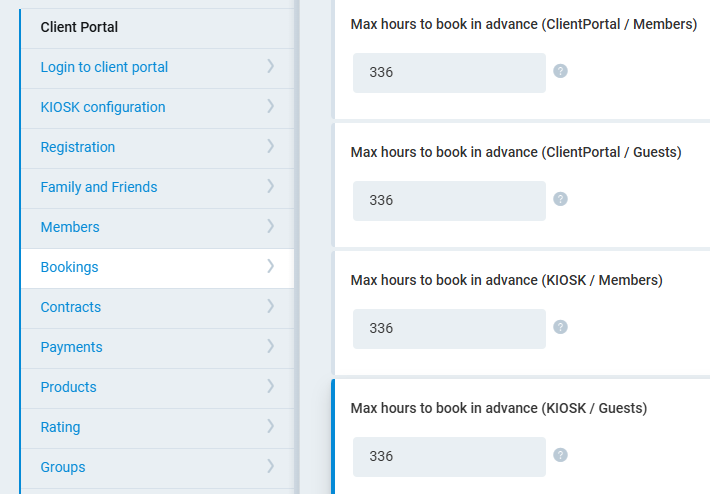Edit KIOSK Members max hours field
The width and height of the screenshot is (710, 494).
449,329
